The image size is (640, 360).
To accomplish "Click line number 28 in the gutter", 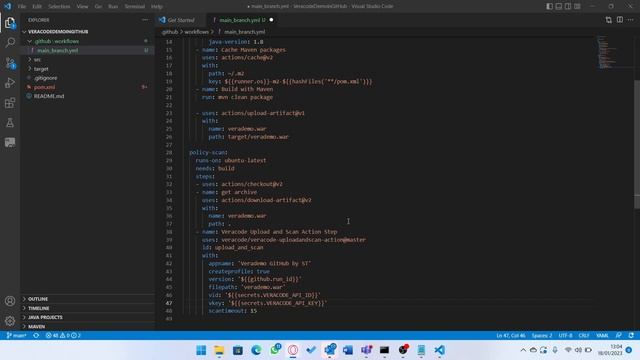I will pyautogui.click(x=169, y=152).
